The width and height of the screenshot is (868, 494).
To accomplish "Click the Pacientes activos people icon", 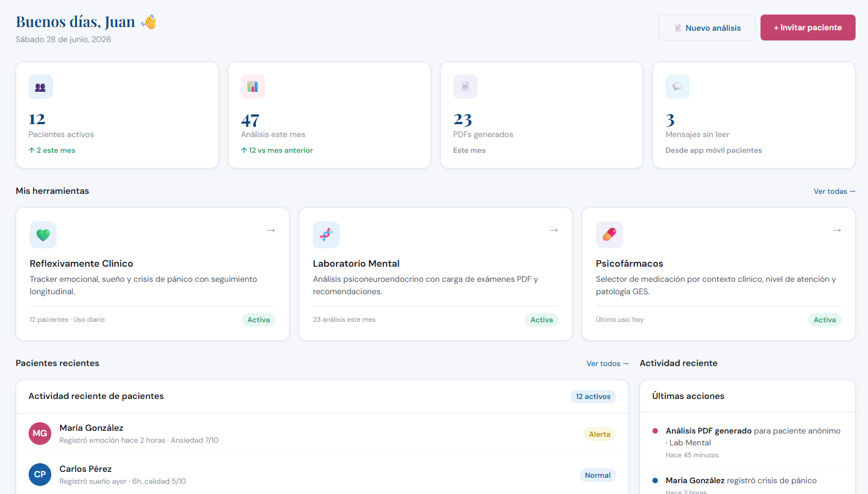I will tap(41, 86).
